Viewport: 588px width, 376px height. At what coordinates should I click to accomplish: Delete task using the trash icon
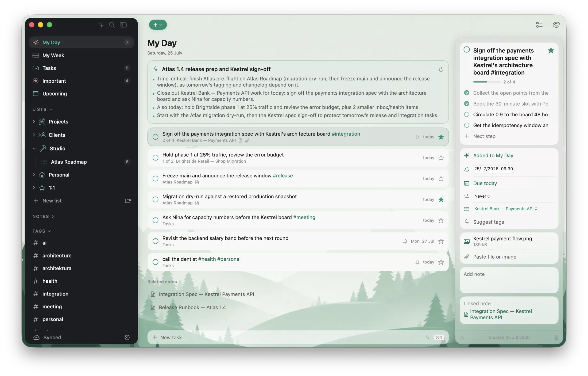tap(556, 337)
